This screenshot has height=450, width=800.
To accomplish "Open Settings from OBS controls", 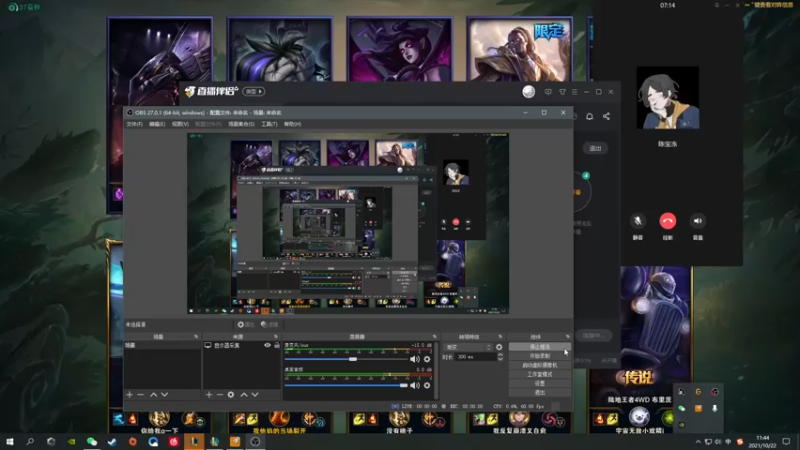I will (540, 384).
